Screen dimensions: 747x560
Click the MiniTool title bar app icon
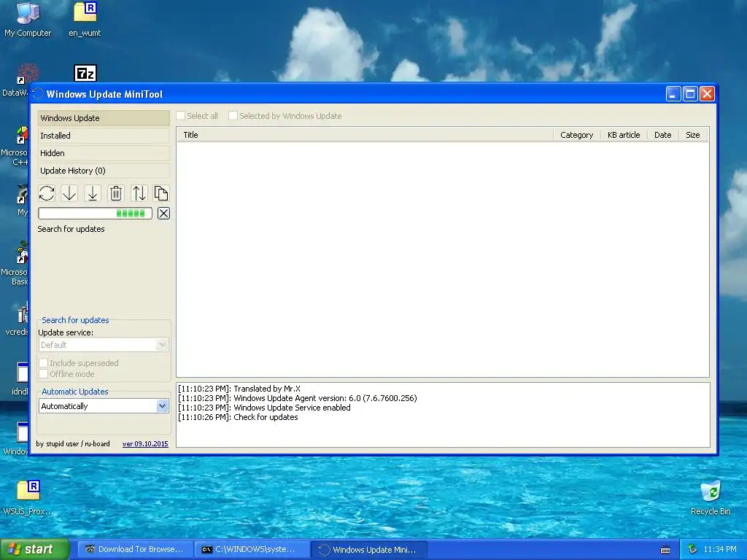38,94
